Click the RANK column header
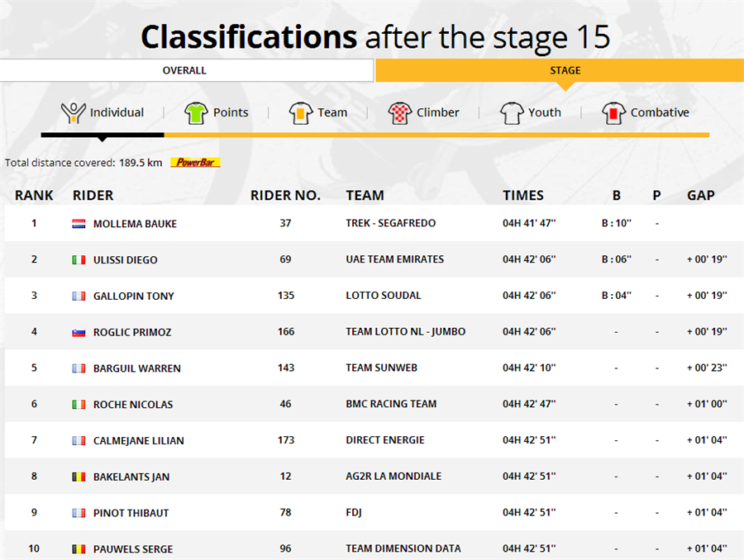The width and height of the screenshot is (744, 560). coord(34,196)
